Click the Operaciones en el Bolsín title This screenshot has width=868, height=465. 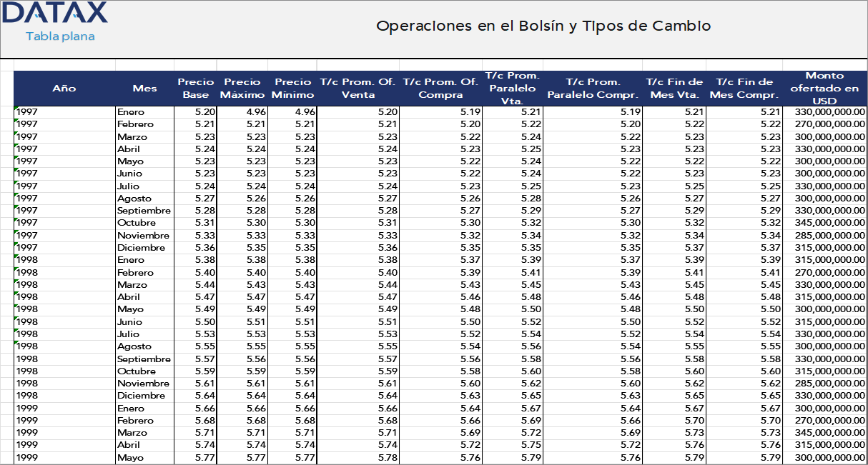click(543, 25)
